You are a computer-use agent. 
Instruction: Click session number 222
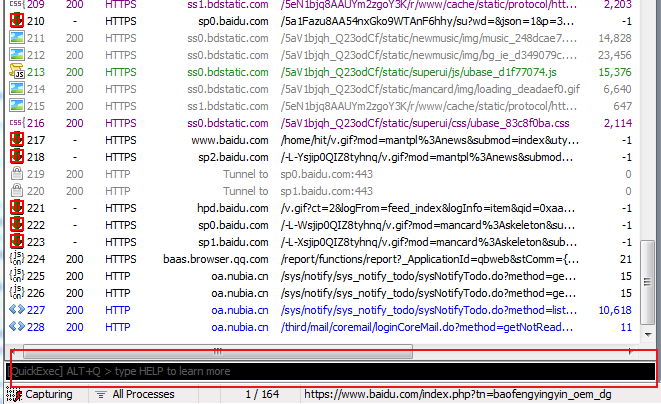point(36,225)
